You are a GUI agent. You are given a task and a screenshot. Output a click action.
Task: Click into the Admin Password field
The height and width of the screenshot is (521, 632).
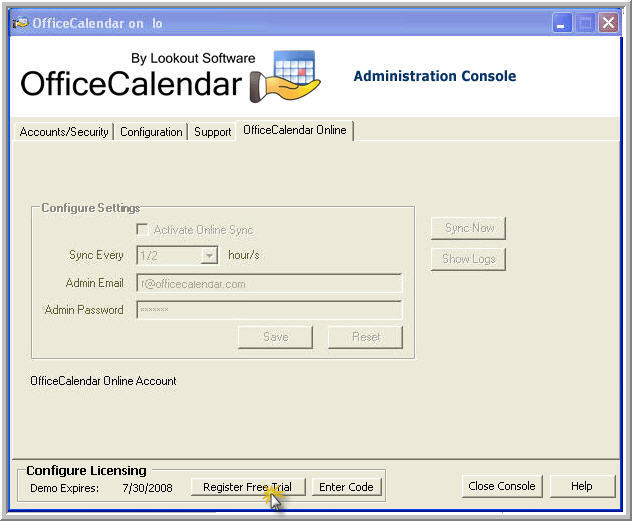point(269,309)
